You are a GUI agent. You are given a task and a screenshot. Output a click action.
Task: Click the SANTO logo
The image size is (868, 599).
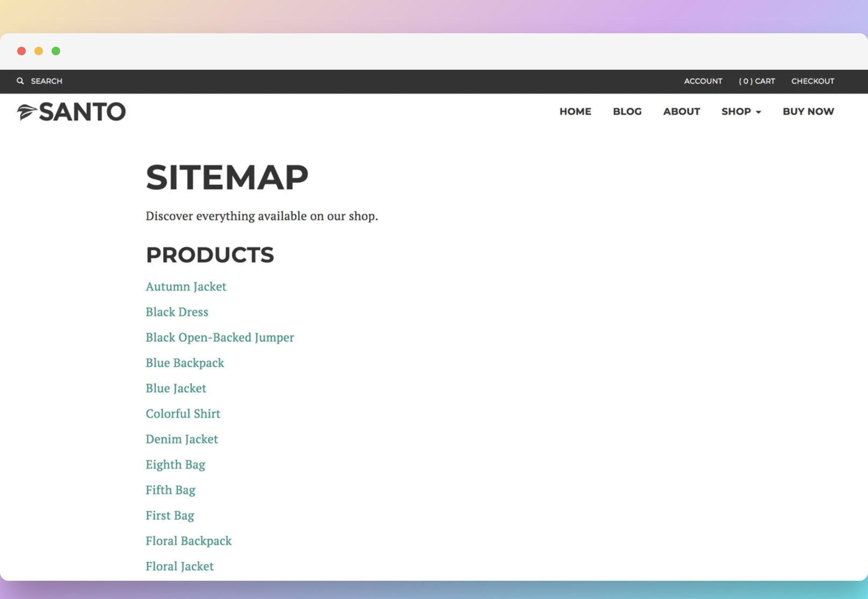click(71, 112)
